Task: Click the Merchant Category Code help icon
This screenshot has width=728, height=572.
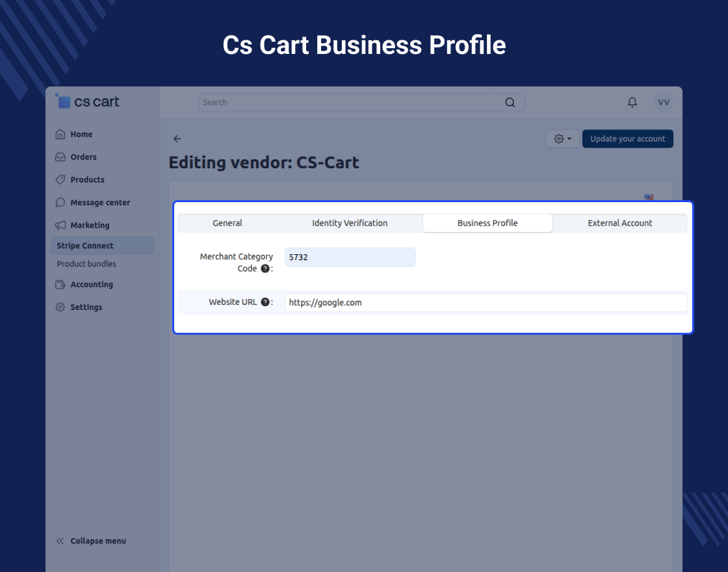Action: pyautogui.click(x=265, y=268)
